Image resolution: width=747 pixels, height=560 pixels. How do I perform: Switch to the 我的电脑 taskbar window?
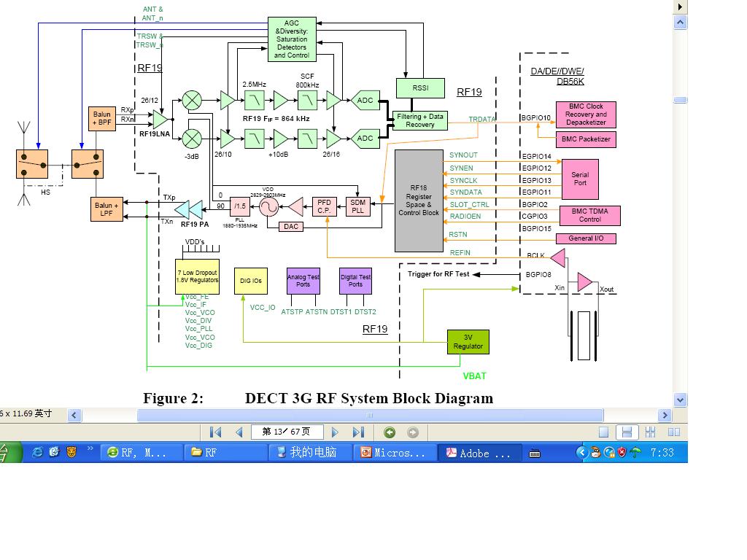point(309,452)
